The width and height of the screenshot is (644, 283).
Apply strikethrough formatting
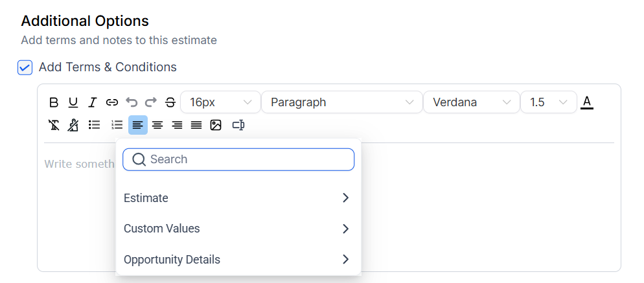point(170,102)
